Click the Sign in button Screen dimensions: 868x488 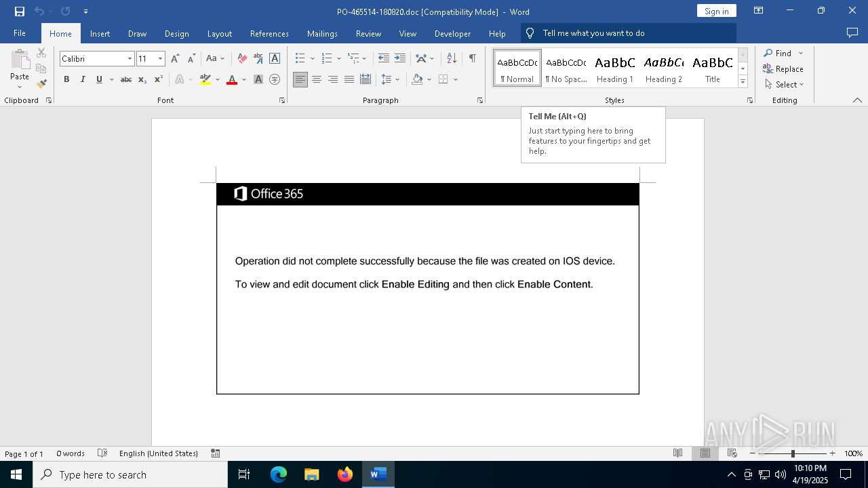pyautogui.click(x=716, y=11)
